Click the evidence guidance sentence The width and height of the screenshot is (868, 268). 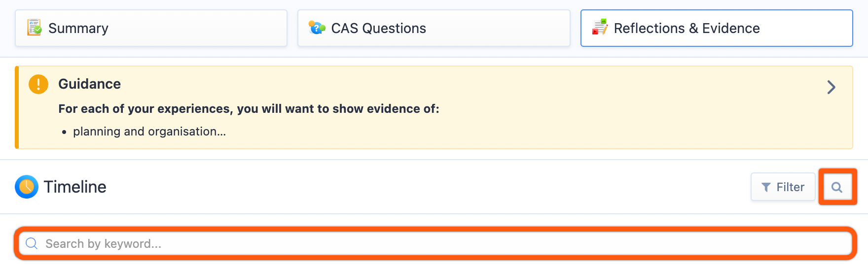click(x=249, y=109)
